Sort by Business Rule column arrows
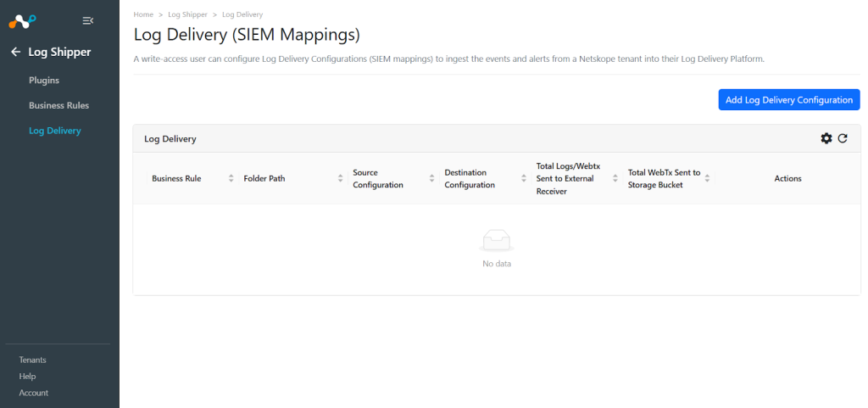This screenshot has height=408, width=868. coord(231,178)
